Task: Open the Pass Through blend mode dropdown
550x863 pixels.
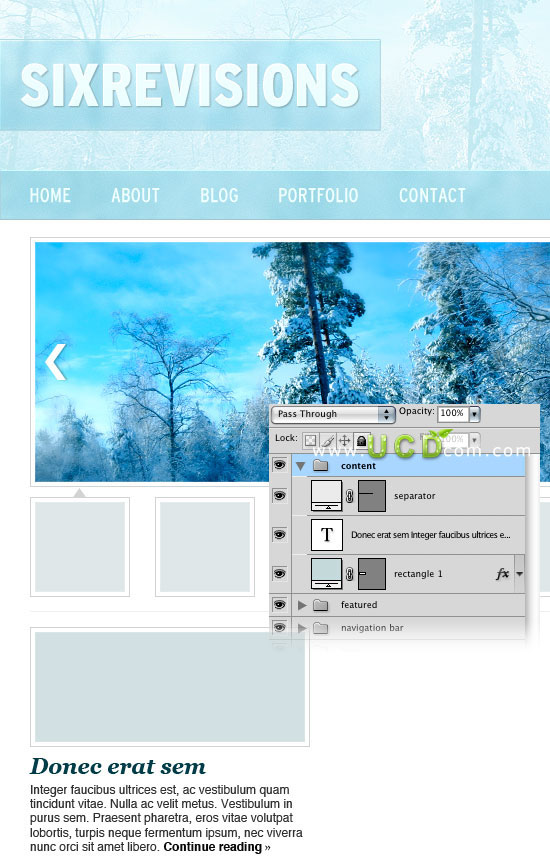Action: coord(333,414)
